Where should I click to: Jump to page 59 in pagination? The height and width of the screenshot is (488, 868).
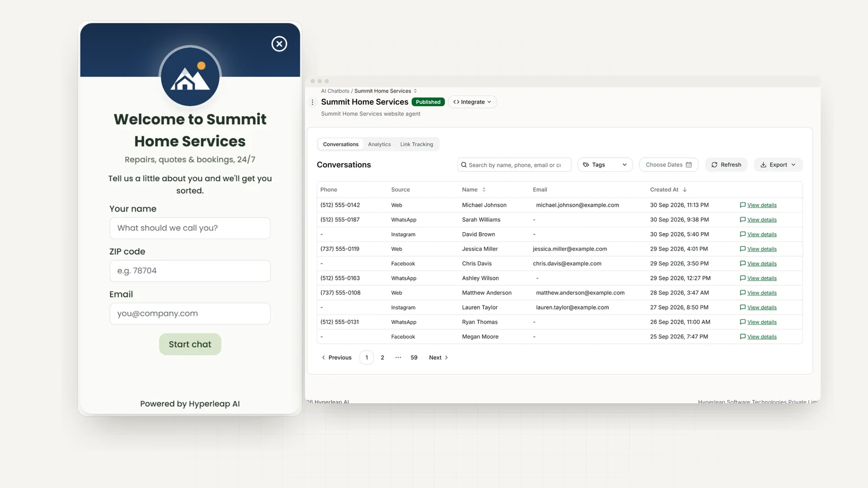tap(414, 358)
